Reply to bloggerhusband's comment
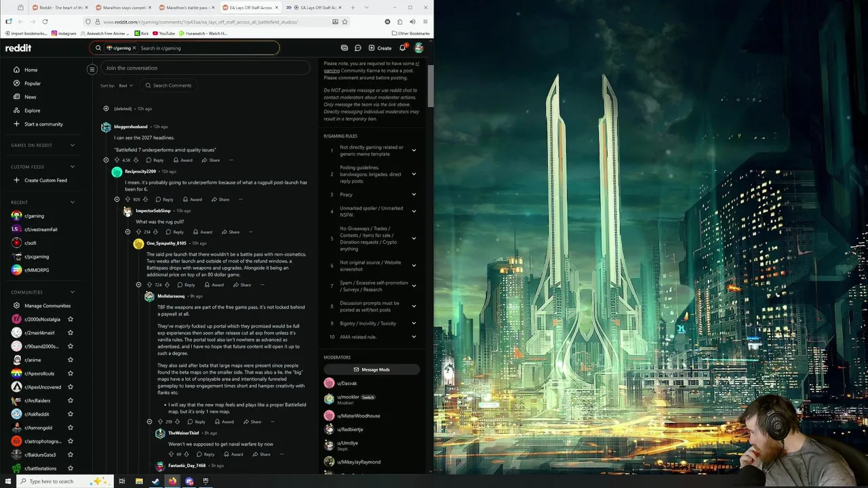The image size is (868, 488). click(x=155, y=160)
